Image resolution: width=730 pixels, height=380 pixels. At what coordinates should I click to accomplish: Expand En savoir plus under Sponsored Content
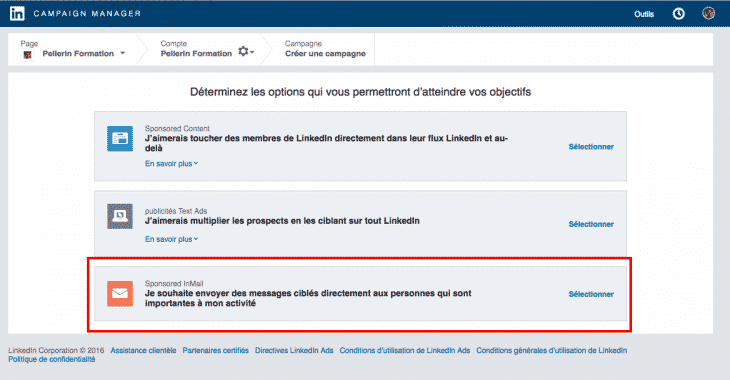[171, 163]
